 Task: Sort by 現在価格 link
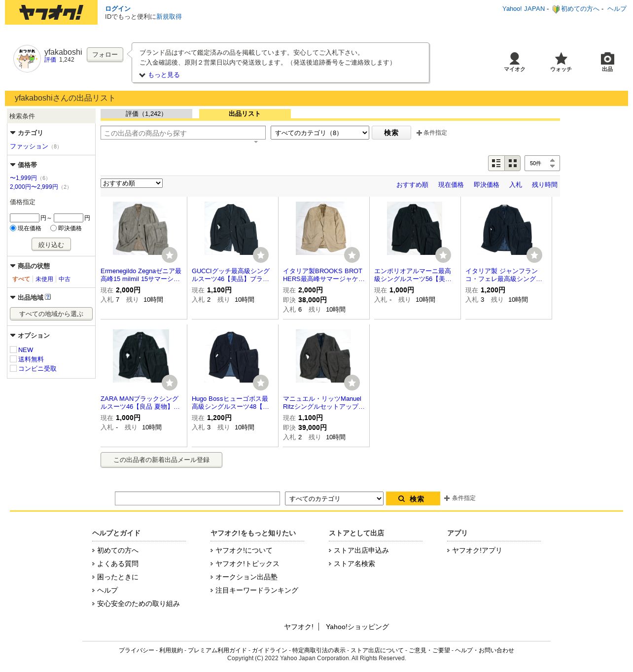point(451,185)
